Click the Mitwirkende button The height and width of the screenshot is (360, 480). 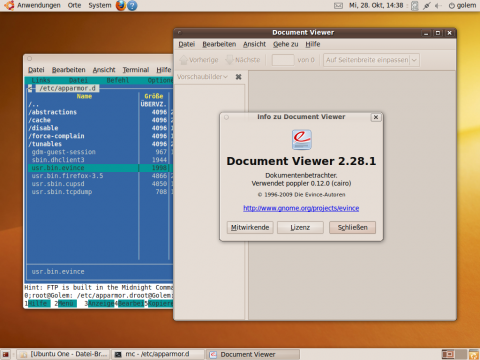click(x=250, y=227)
